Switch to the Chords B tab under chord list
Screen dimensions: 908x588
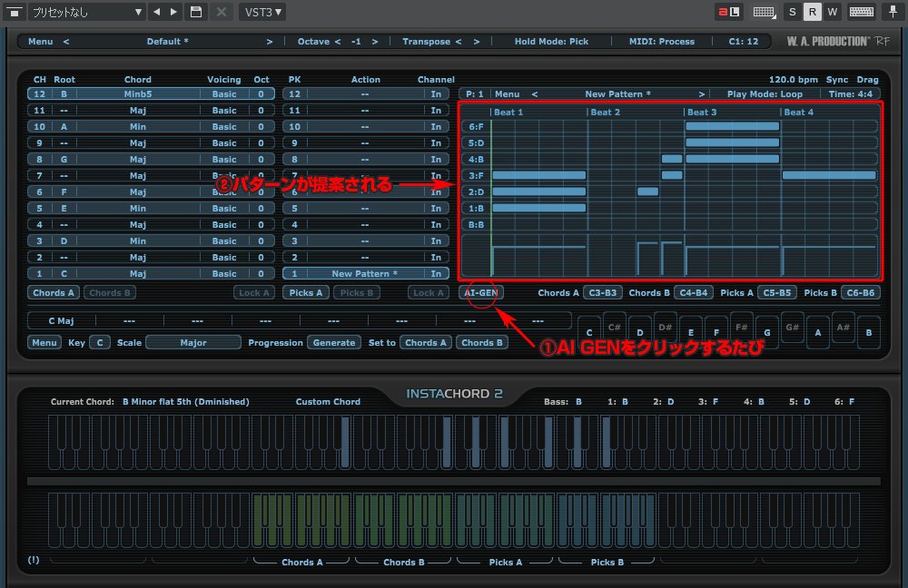(x=110, y=293)
